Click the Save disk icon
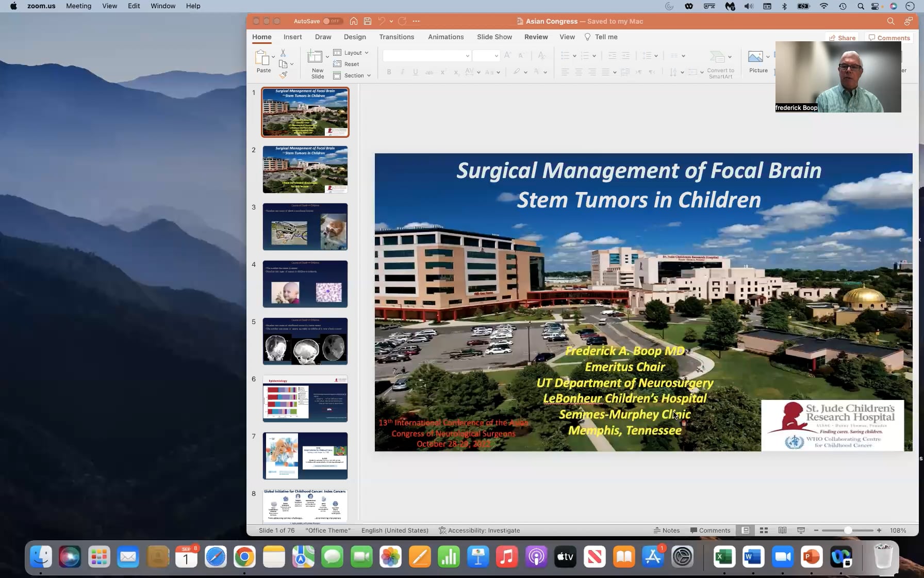Screen dimensions: 924x578 click(368, 21)
